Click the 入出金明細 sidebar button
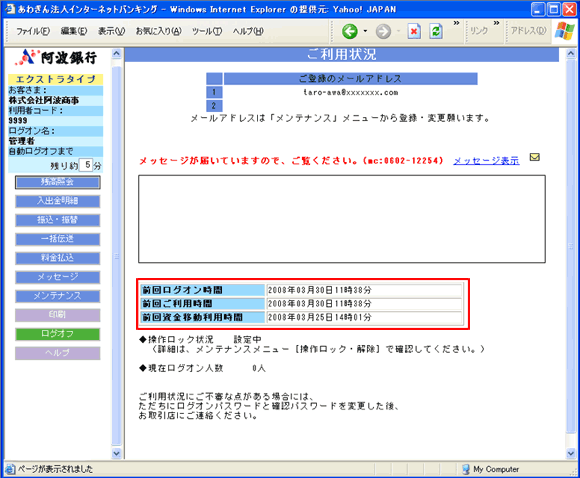This screenshot has height=478, width=580. pos(57,201)
